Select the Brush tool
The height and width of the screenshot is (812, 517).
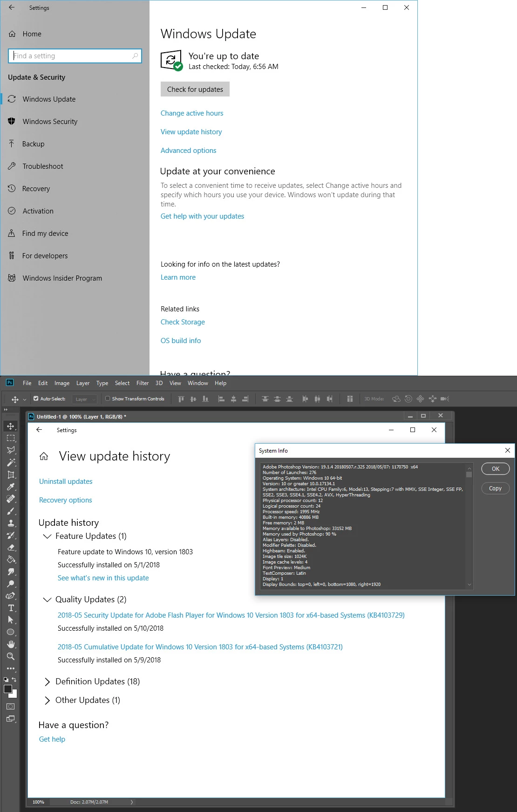[11, 511]
